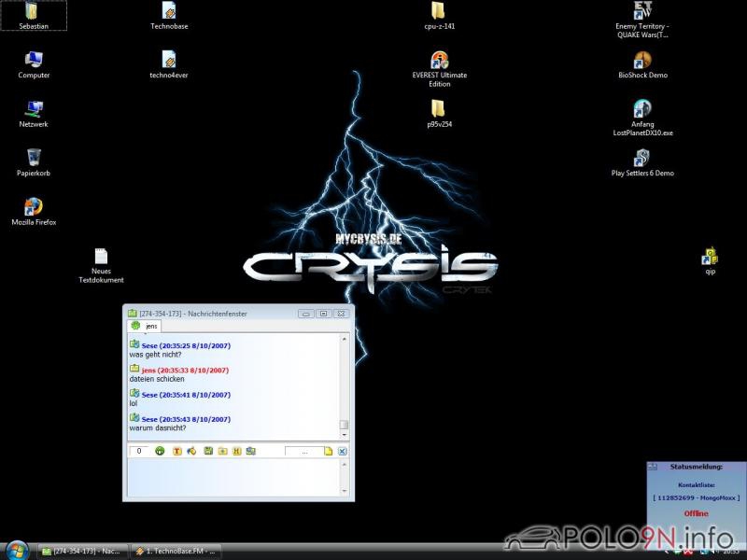The image size is (747, 560).
Task: Click message input scrollbar up arrow
Action: click(344, 464)
